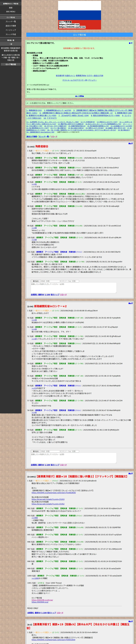
Task: Click ■▲▼ navigation icons of 雑談★18 thread
Action: pos(131,473)
